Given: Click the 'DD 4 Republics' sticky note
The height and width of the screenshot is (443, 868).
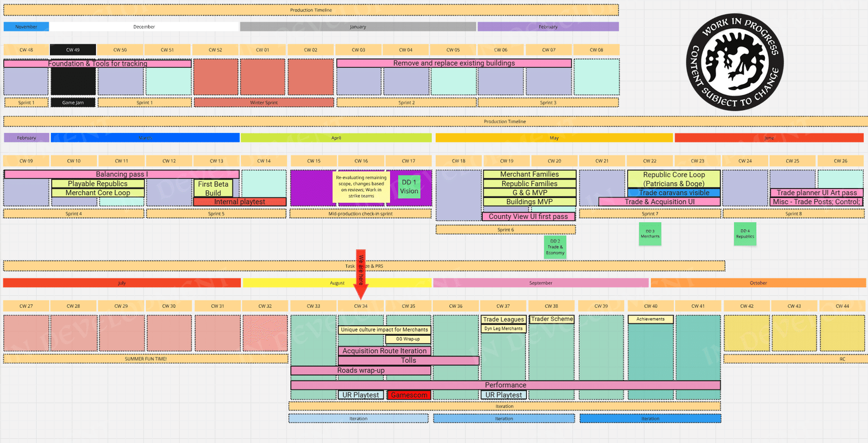Looking at the screenshot, I should tap(745, 234).
